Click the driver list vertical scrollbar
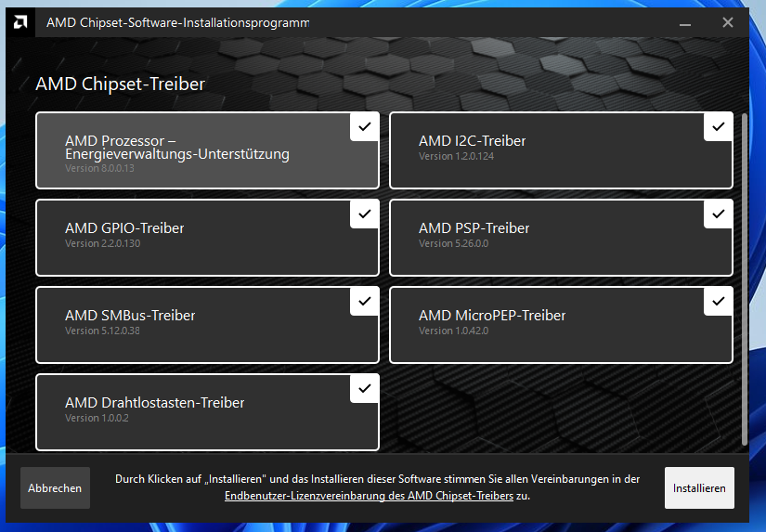This screenshot has width=766, height=532. point(745,279)
